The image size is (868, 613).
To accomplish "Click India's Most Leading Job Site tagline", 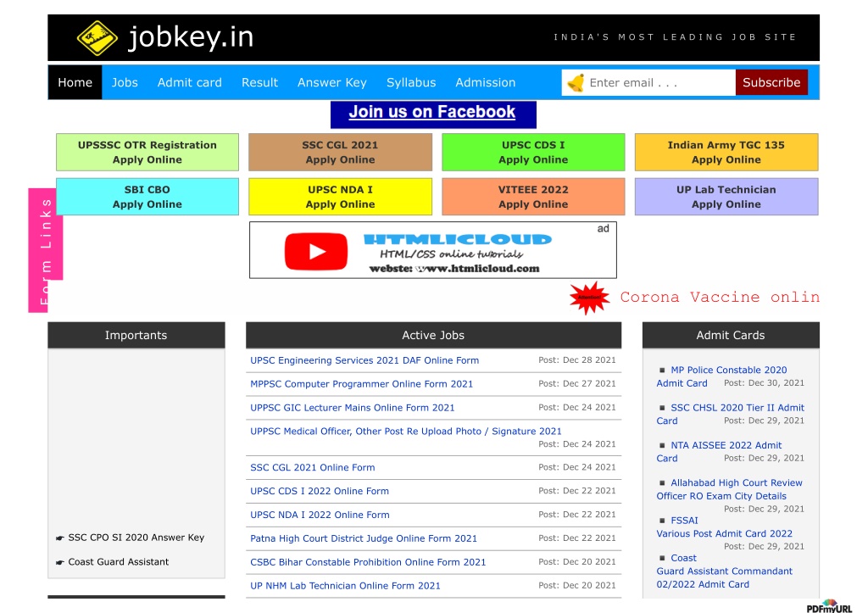I will click(676, 37).
